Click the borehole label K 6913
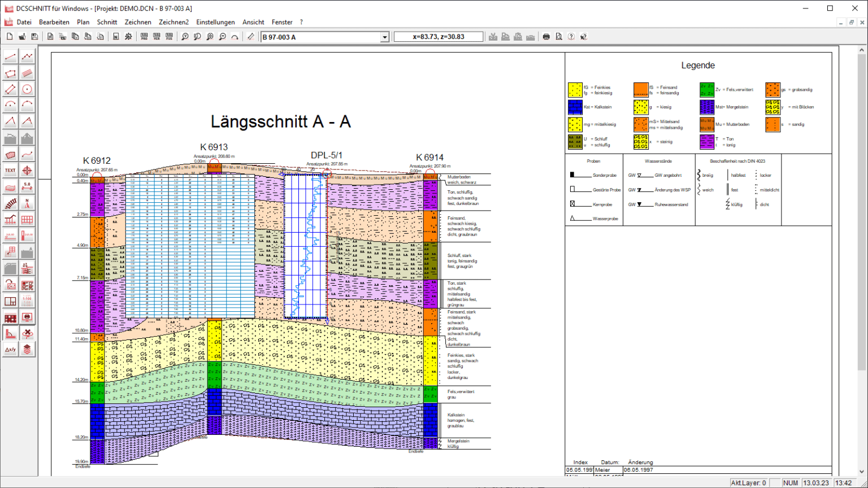This screenshot has height=488, width=868. (214, 147)
